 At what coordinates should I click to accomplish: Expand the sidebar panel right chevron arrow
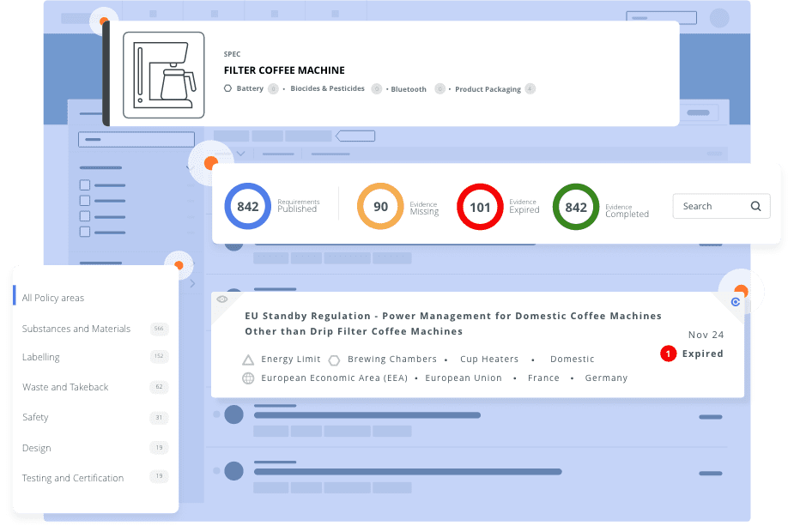192,283
